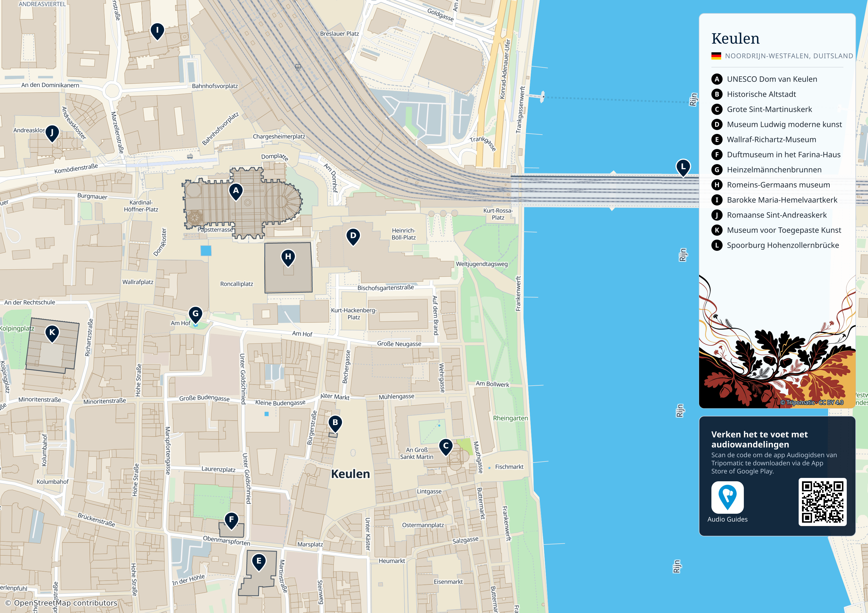Click the 'Grote Sint-Martinuskerk' legend entry
Screen dimensions: 868x613
pos(769,109)
